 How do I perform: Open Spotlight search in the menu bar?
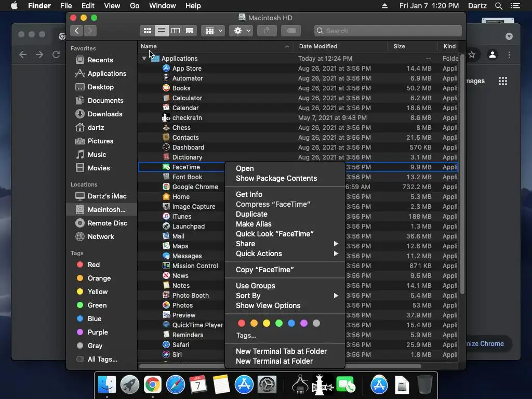point(498,6)
